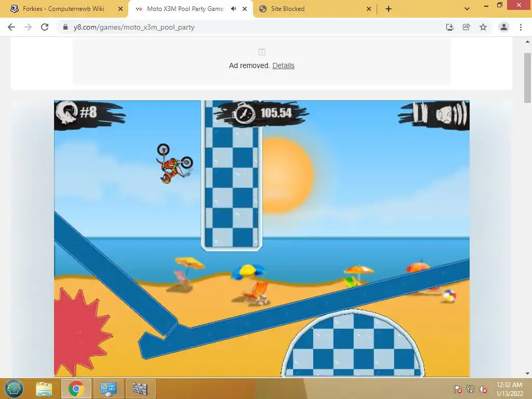Select the Moto X3M Pool Party tab
This screenshot has height=399, width=532.
coord(185,9)
